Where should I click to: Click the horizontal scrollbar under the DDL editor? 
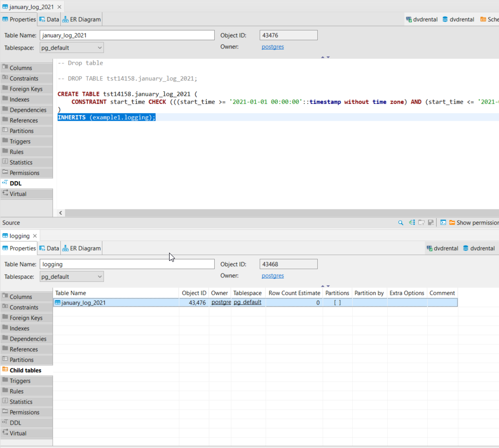(194, 212)
